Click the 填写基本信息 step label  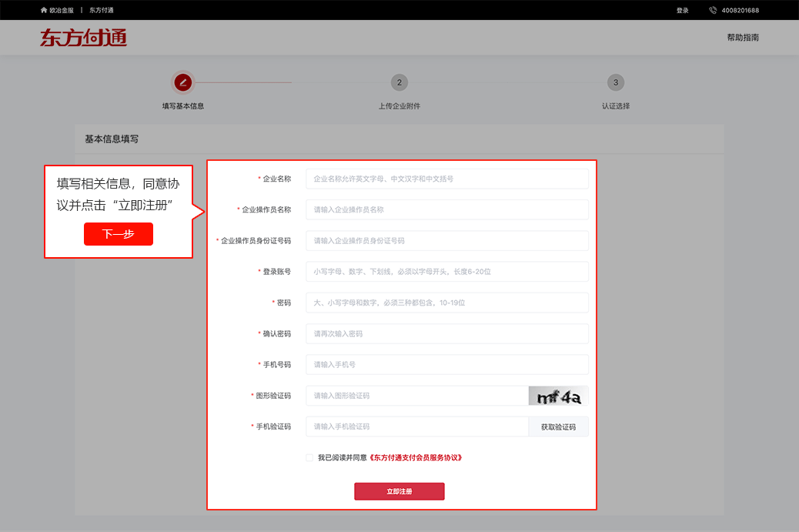coord(183,106)
